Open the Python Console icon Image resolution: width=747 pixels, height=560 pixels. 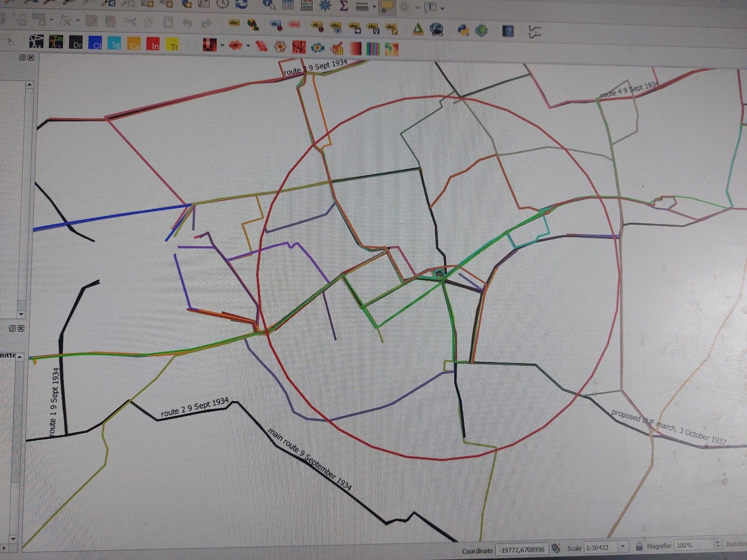click(x=464, y=30)
